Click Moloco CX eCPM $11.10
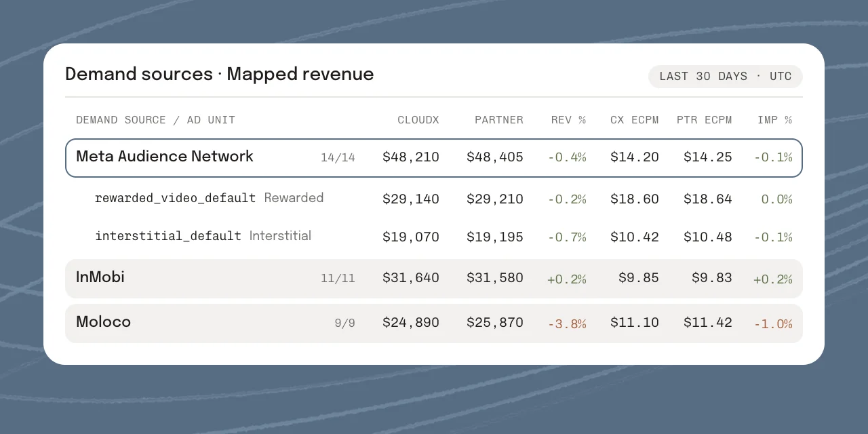 point(635,323)
